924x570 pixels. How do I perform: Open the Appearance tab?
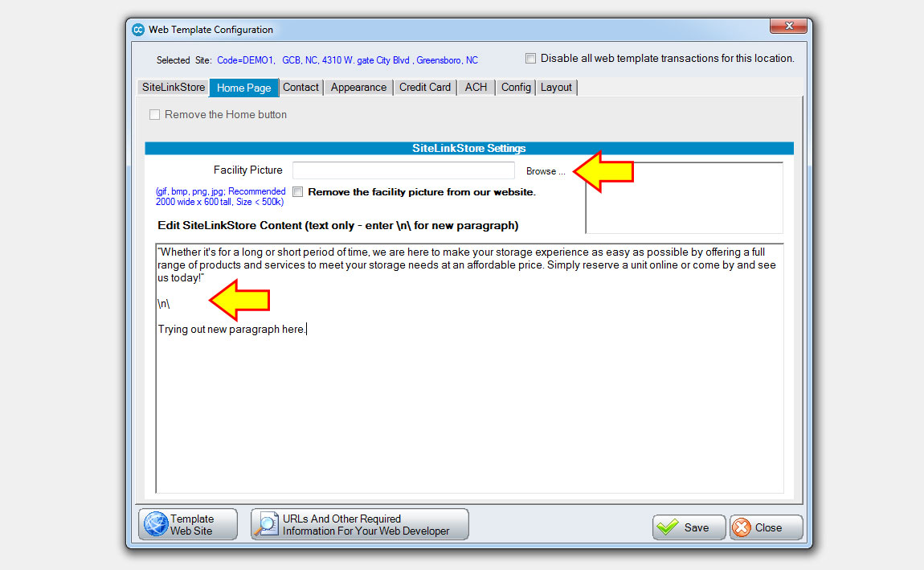coord(358,87)
